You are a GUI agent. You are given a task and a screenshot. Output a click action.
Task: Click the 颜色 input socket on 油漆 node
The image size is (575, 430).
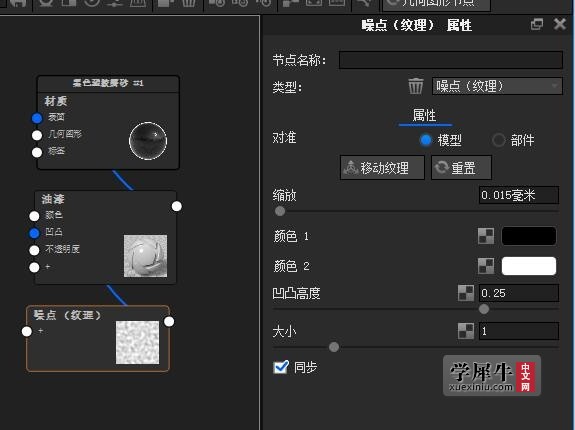click(x=34, y=216)
